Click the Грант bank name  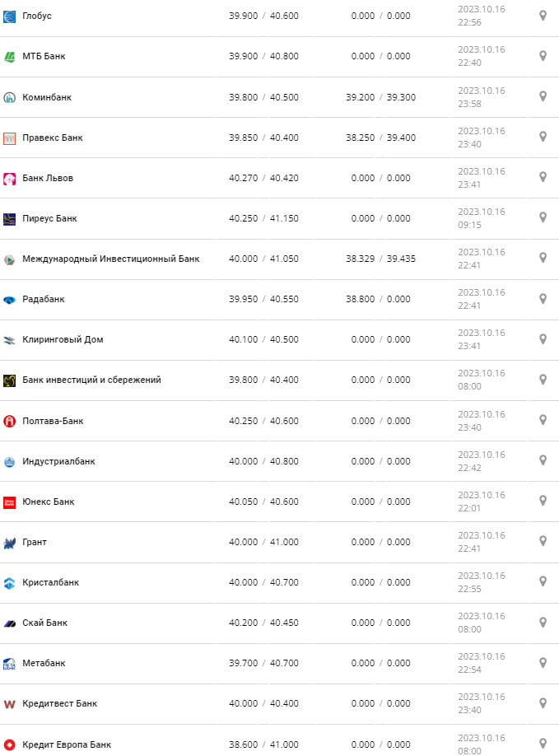tap(35, 542)
